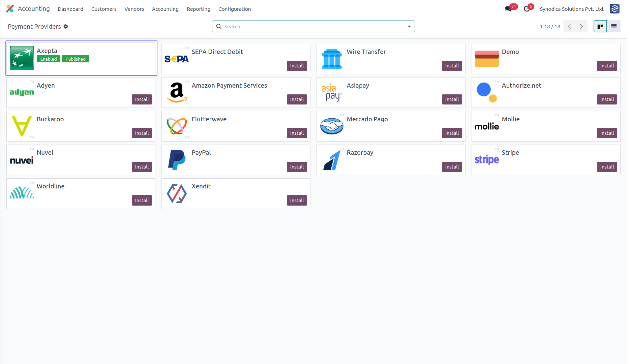The width and height of the screenshot is (630, 364).
Task: Open the Accounting menu next to Vendors
Action: tap(165, 9)
